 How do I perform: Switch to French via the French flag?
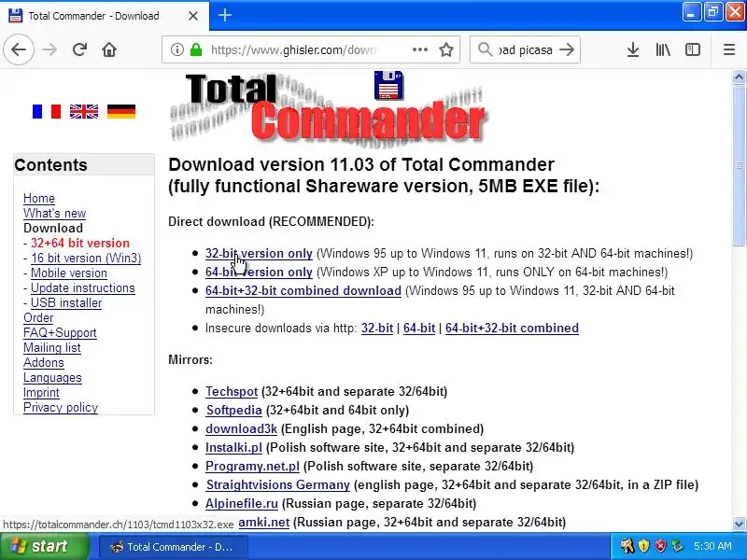47,111
